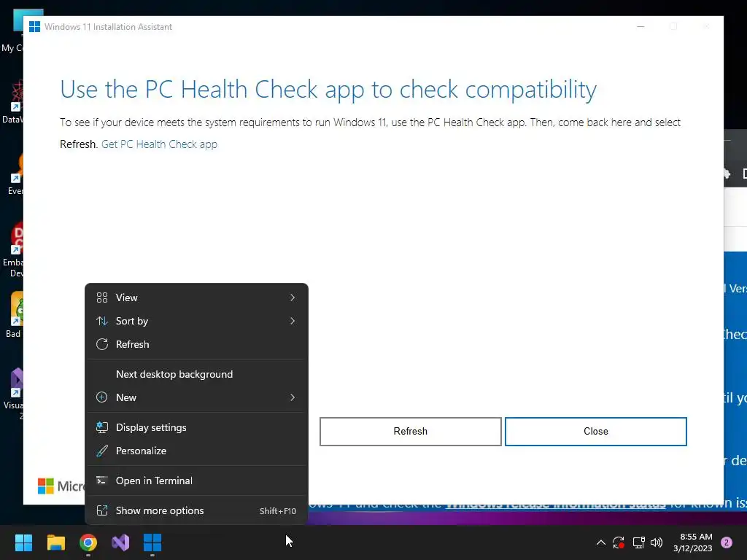The width and height of the screenshot is (747, 560).
Task: Choose Refresh in the context menu
Action: coord(196,344)
